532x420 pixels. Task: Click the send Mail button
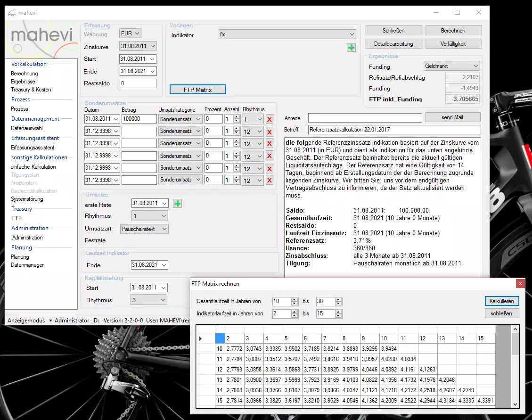pyautogui.click(x=453, y=117)
